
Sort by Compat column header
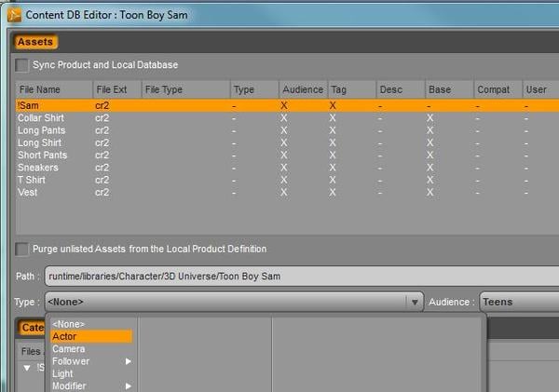[498, 89]
